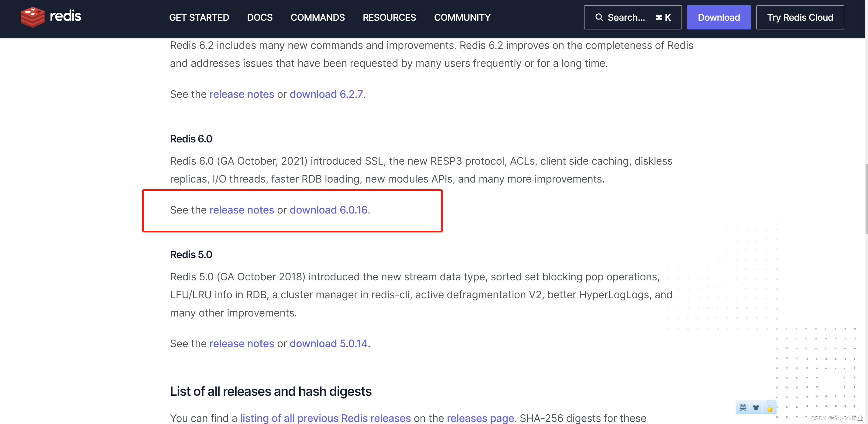Open release notes link for Redis 5.0

click(x=242, y=344)
